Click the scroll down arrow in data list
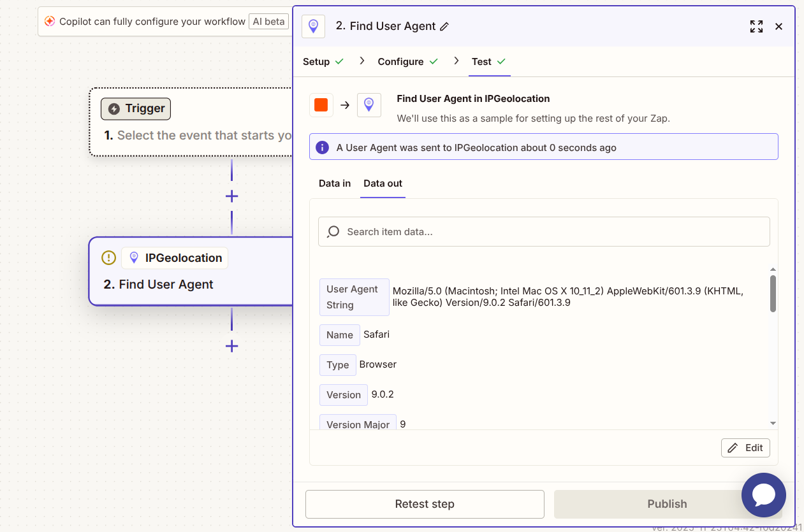Image resolution: width=804 pixels, height=532 pixels. point(773,423)
